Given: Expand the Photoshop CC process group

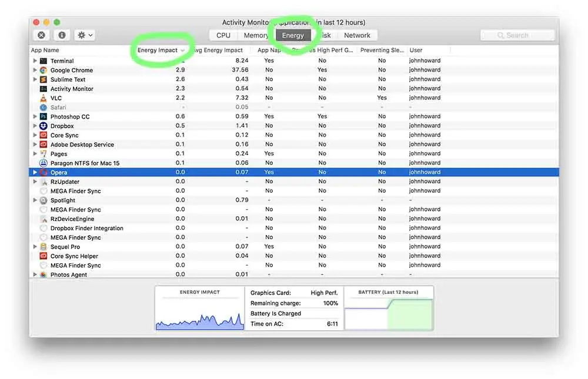Looking at the screenshot, I should [x=35, y=116].
